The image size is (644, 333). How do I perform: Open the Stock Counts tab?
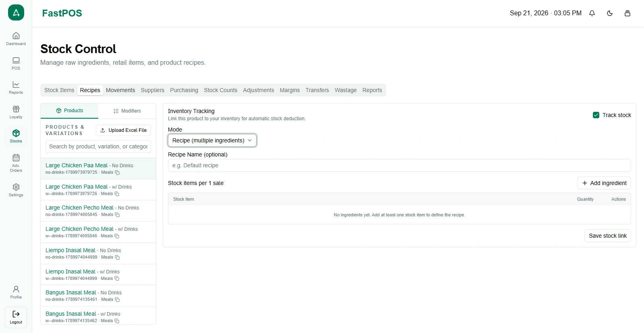coord(221,90)
